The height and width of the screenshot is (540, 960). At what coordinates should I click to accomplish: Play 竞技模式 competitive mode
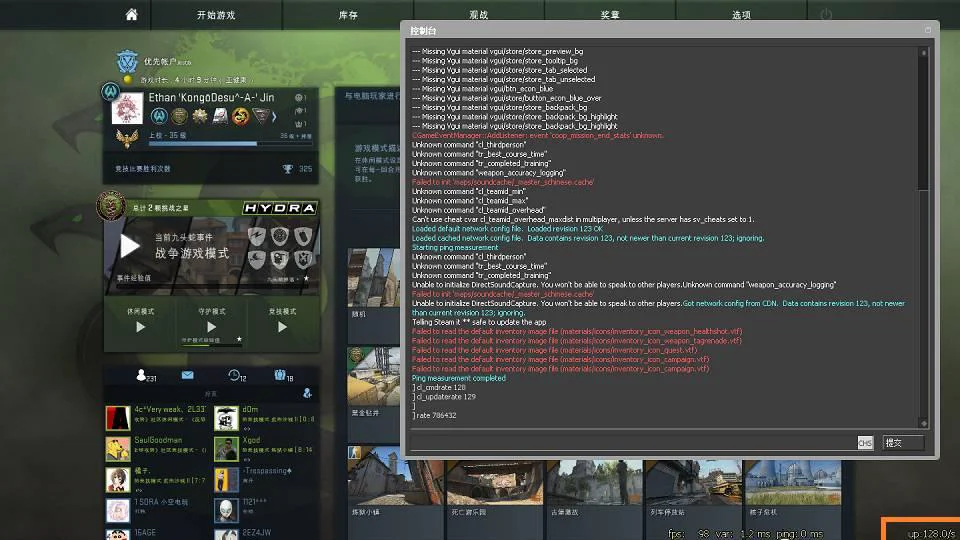[282, 327]
